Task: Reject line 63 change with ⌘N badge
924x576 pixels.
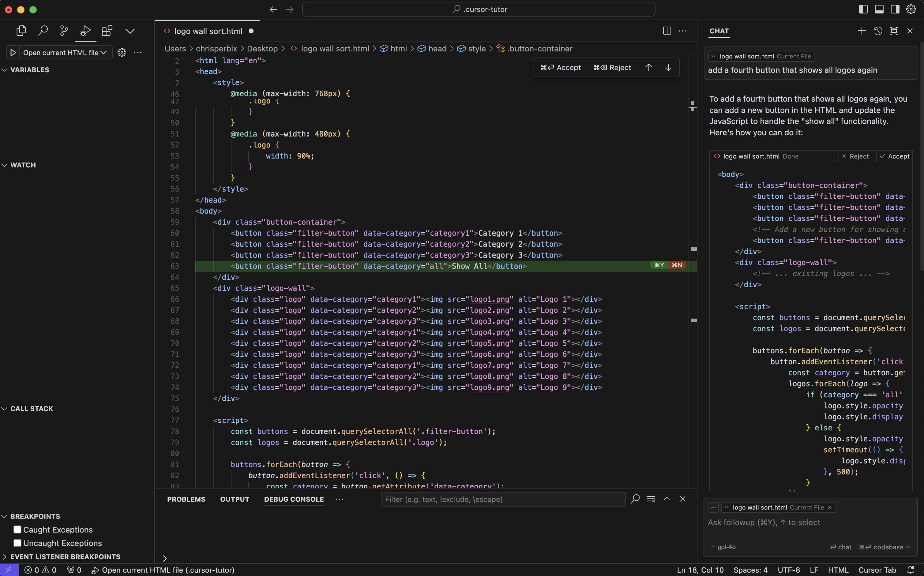Action: [677, 266]
